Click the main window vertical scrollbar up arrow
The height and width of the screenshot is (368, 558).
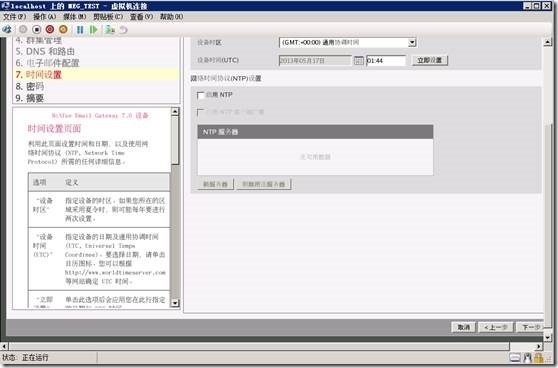548,42
